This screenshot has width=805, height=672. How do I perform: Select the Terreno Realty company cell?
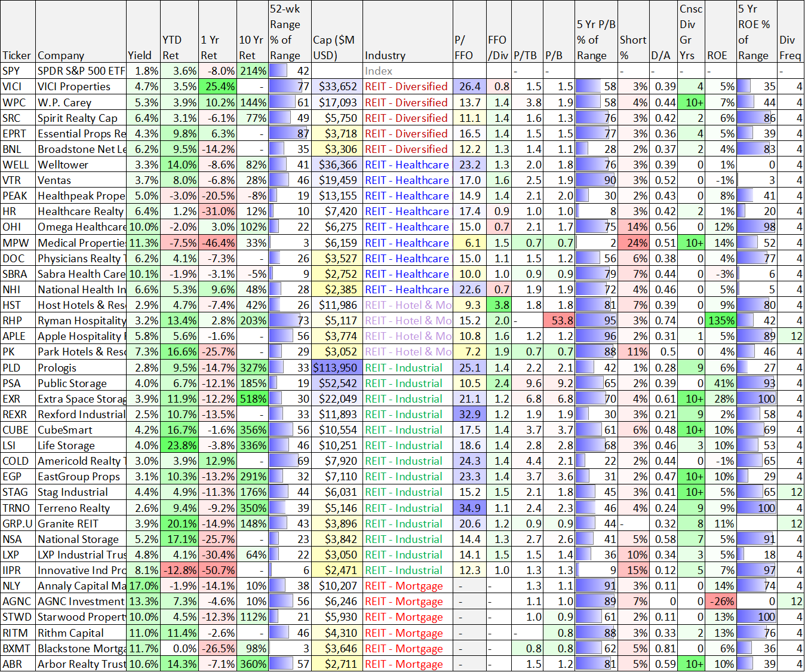point(81,508)
